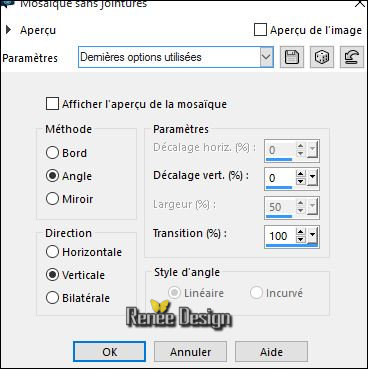This screenshot has height=369, width=368.
Task: Decrease Transition value with down arrow
Action: (301, 240)
